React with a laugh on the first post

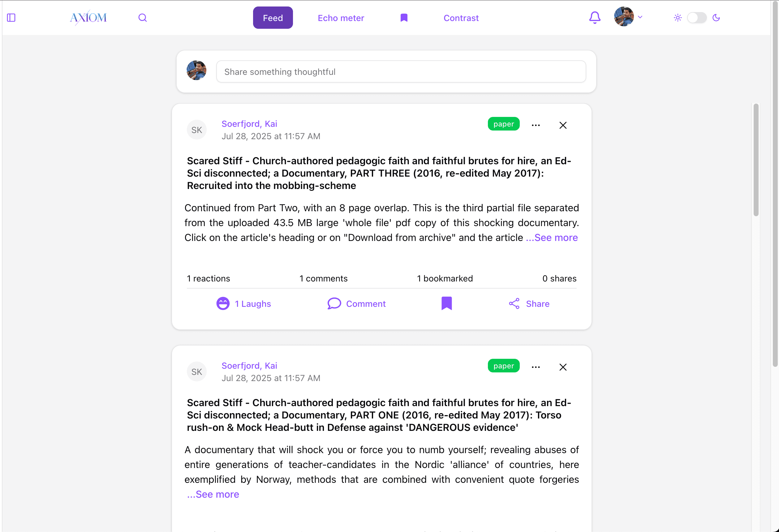[244, 303]
